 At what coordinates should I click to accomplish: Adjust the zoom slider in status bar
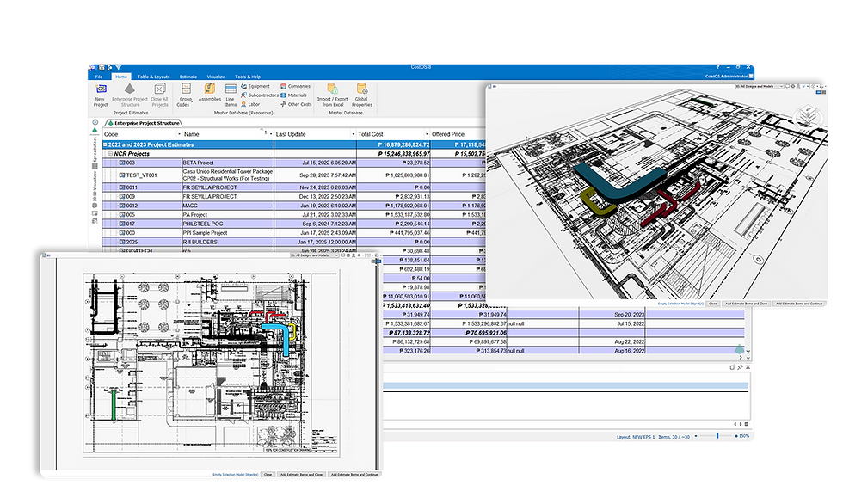(x=717, y=436)
